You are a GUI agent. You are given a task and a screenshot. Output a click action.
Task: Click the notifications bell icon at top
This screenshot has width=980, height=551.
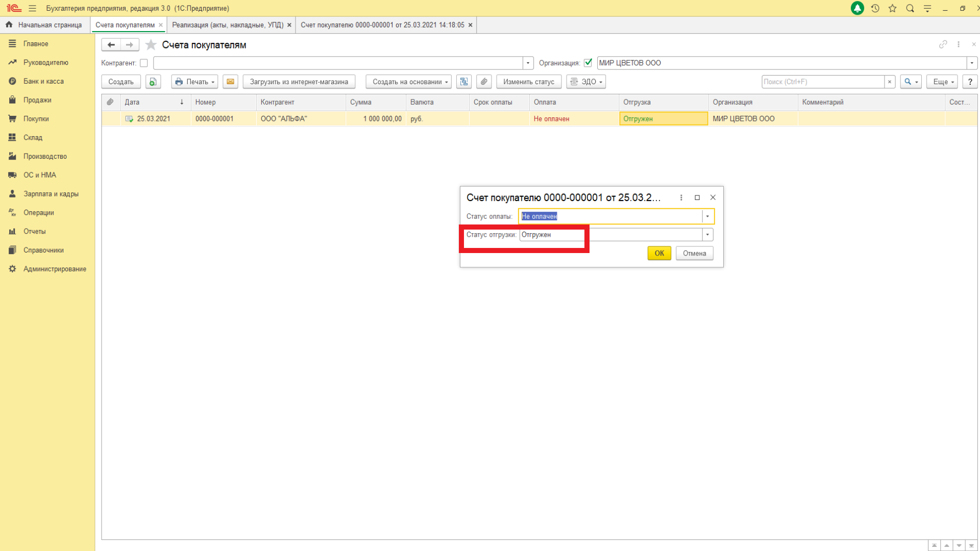(857, 8)
